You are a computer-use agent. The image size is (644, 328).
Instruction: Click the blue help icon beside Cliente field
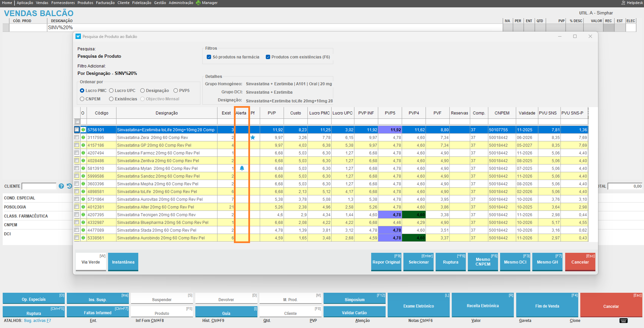point(61,186)
